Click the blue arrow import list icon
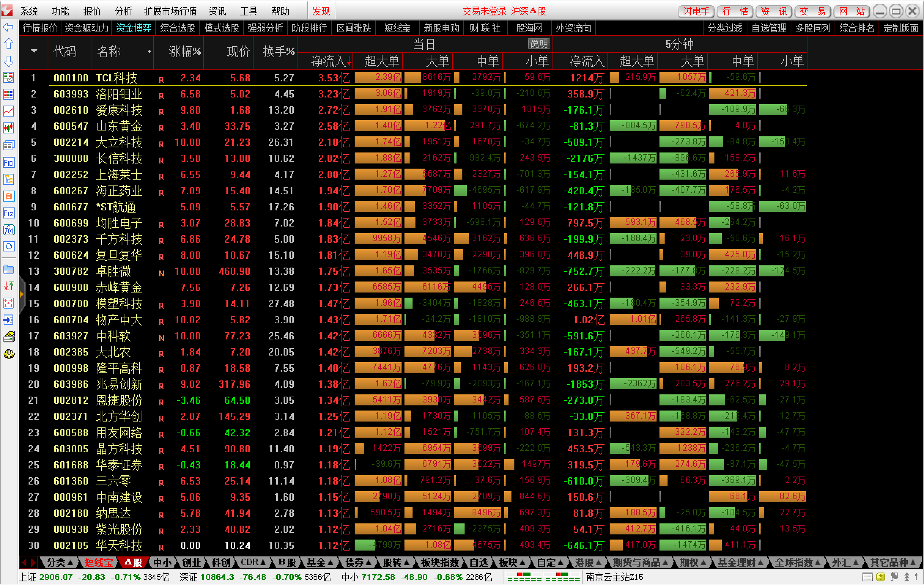924x585 pixels. tap(8, 320)
